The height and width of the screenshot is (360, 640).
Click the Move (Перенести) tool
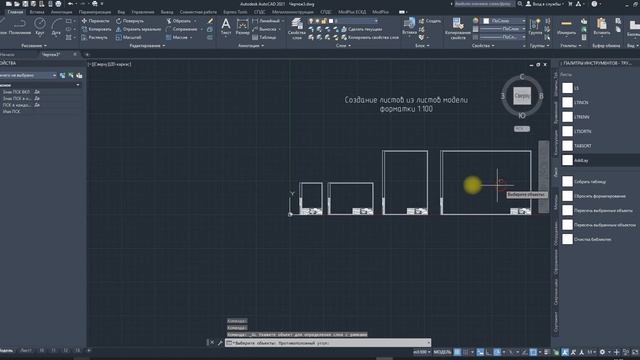[95, 21]
